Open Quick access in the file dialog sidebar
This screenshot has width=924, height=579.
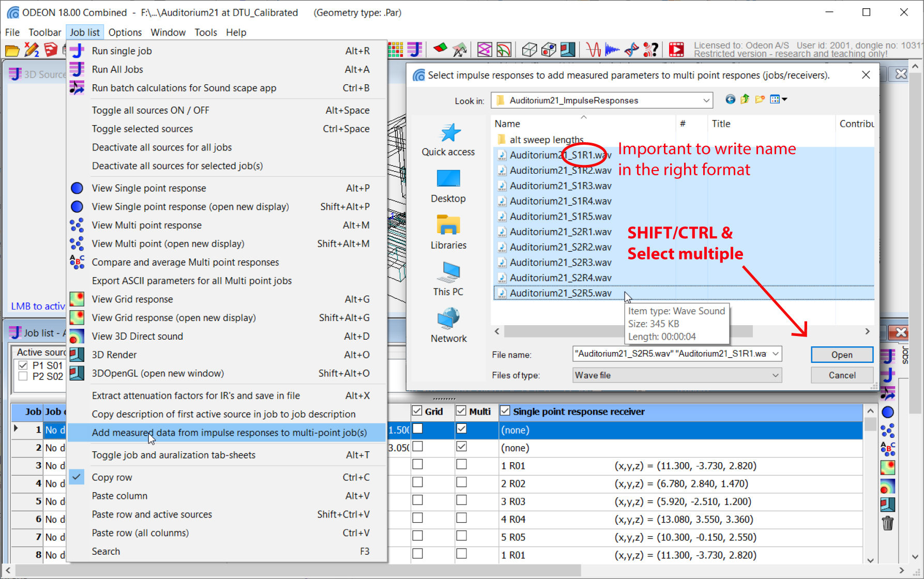(448, 140)
